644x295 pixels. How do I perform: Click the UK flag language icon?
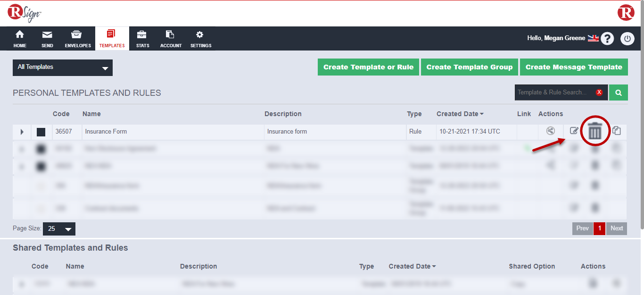[x=593, y=38]
